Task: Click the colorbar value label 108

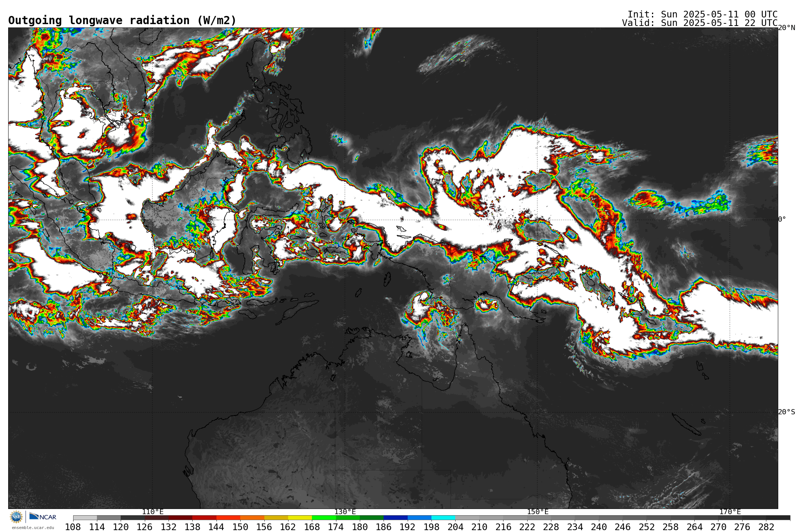Action: click(x=73, y=527)
